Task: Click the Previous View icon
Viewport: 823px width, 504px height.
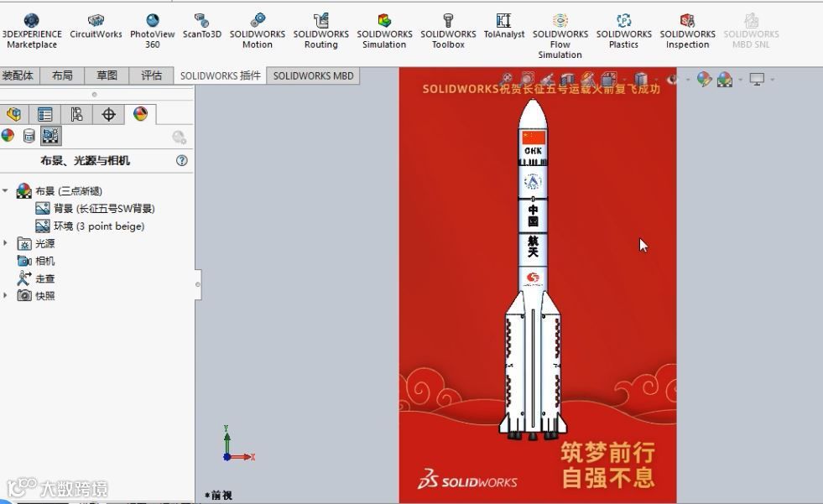Action: pos(547,79)
